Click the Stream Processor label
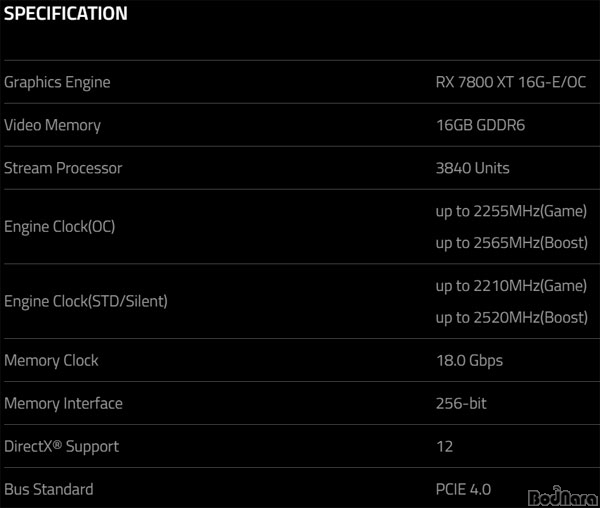Image resolution: width=600 pixels, height=508 pixels. click(63, 168)
